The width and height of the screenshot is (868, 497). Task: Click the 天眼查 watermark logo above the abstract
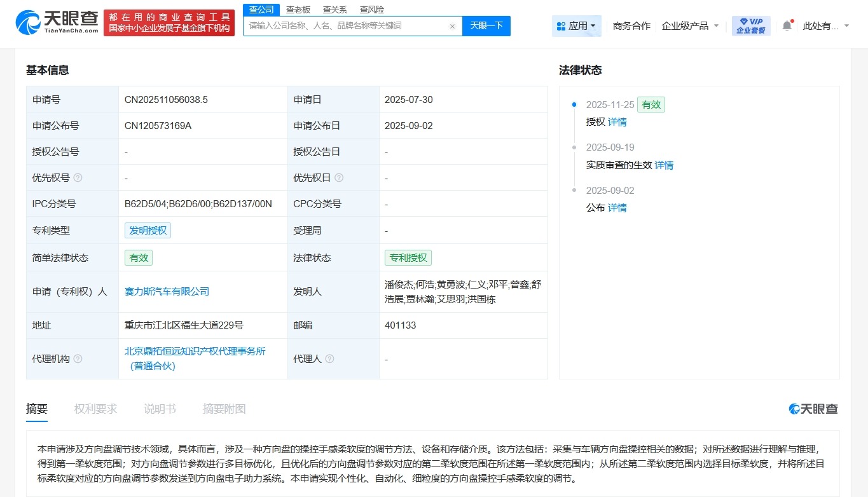[x=812, y=409]
